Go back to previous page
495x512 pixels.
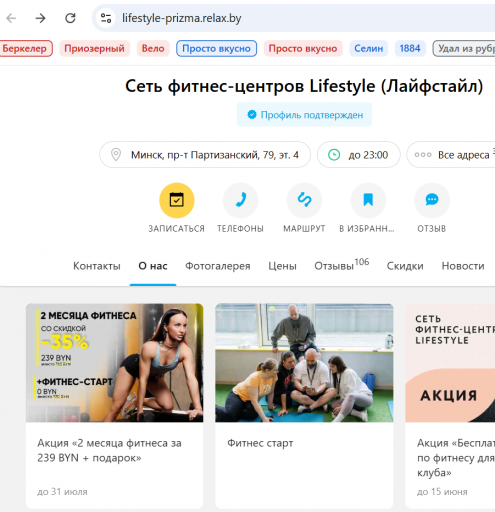click(11, 18)
